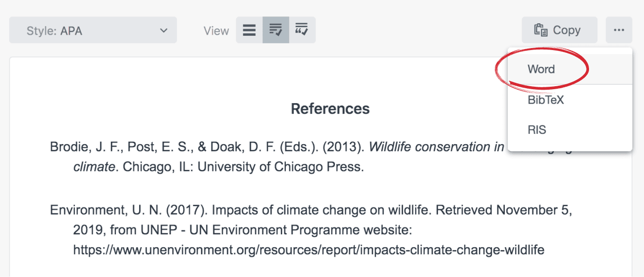
Task: Click the italic title 'Wildlife conservation in'
Action: 436,147
